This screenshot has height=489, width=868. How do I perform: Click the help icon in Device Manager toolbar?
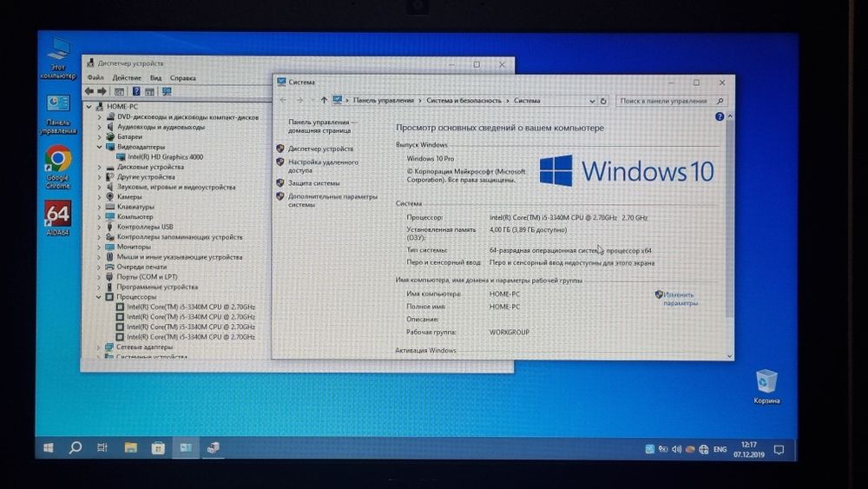[x=136, y=91]
